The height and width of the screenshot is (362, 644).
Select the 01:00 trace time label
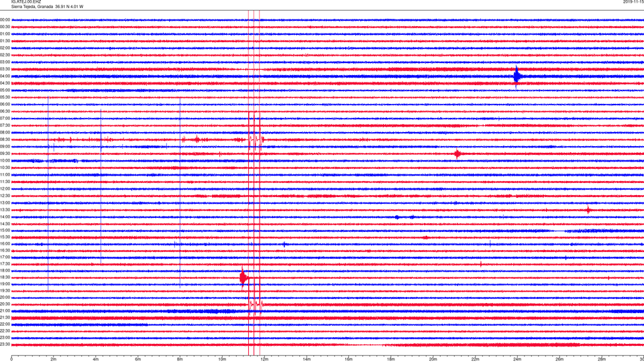5,34
